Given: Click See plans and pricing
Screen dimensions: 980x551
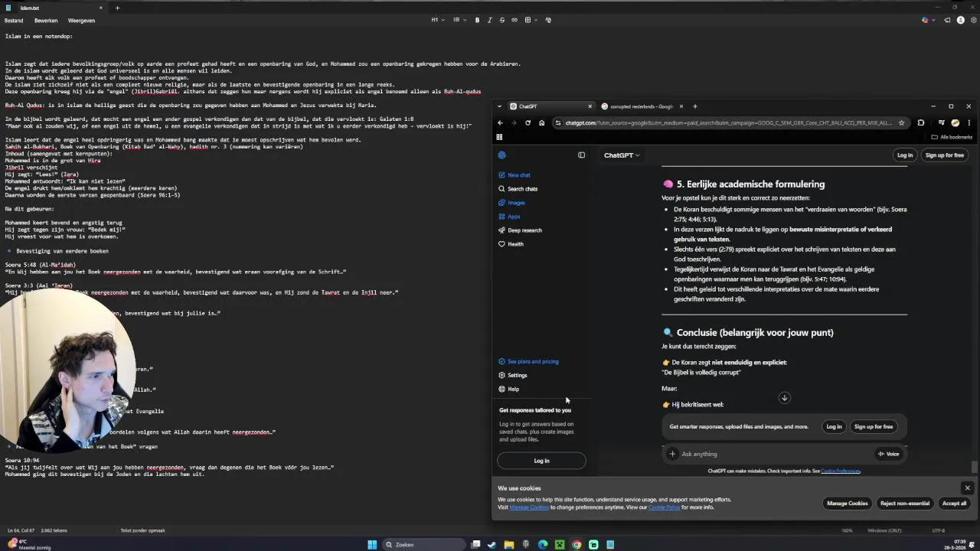Looking at the screenshot, I should [x=533, y=361].
